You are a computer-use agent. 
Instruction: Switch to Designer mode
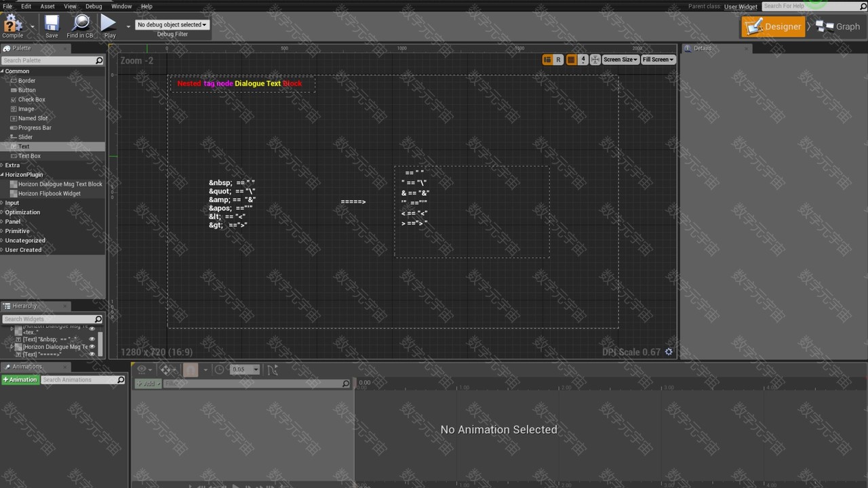774,26
